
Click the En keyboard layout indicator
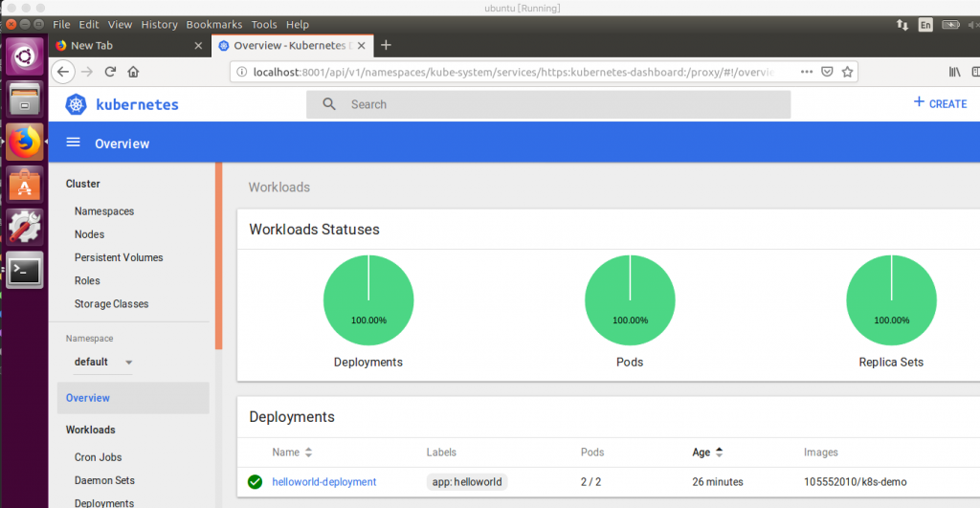click(925, 24)
